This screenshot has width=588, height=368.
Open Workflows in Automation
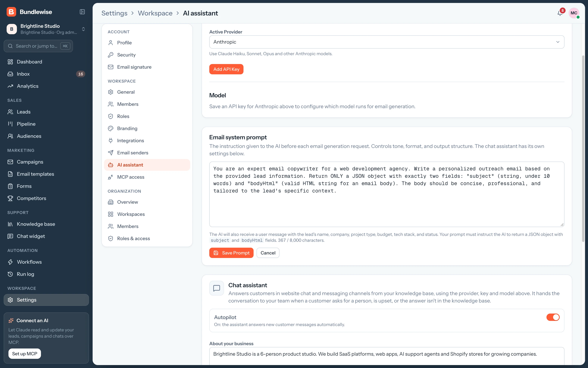pyautogui.click(x=46, y=262)
